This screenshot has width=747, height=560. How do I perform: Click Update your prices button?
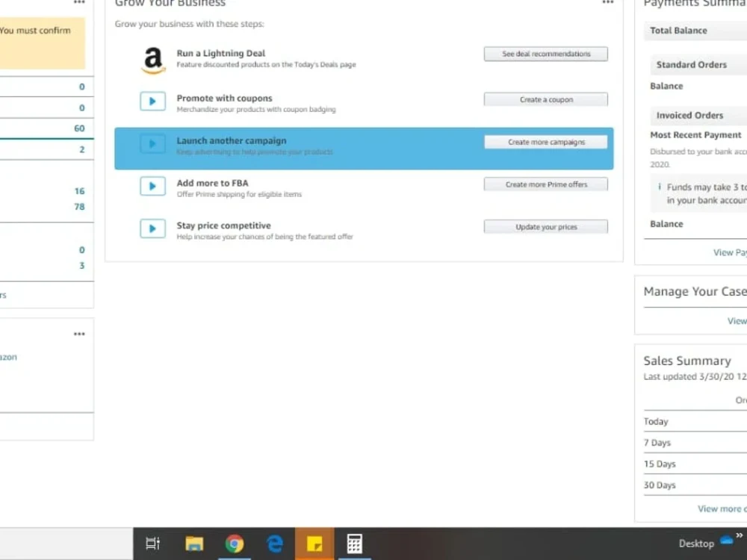546,227
